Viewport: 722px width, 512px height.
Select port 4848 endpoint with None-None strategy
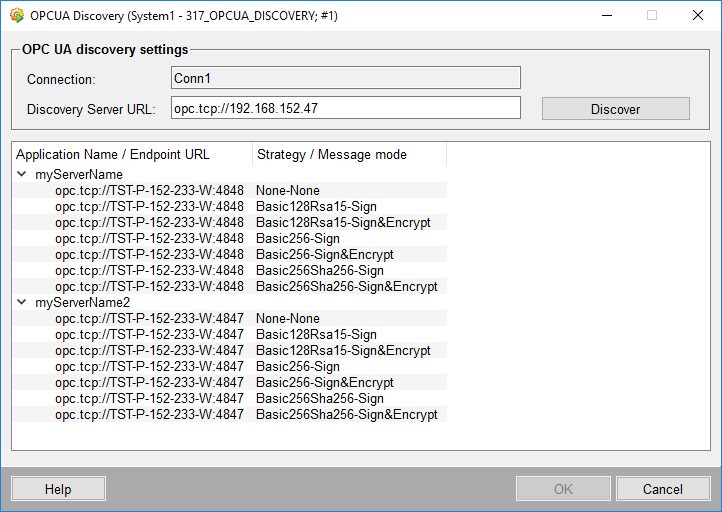click(x=149, y=191)
